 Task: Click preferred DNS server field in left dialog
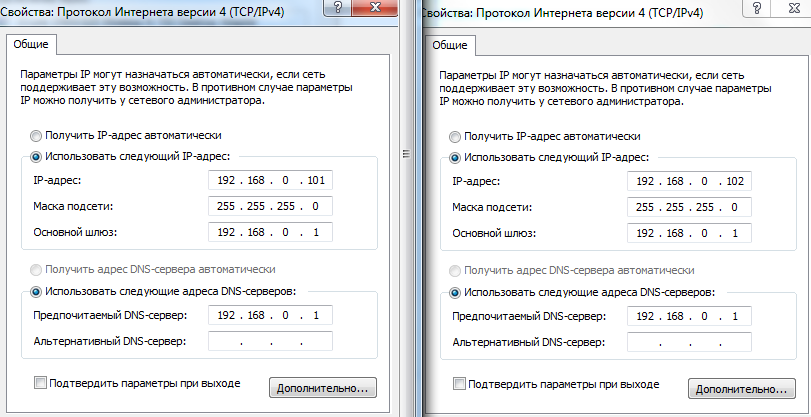270,315
